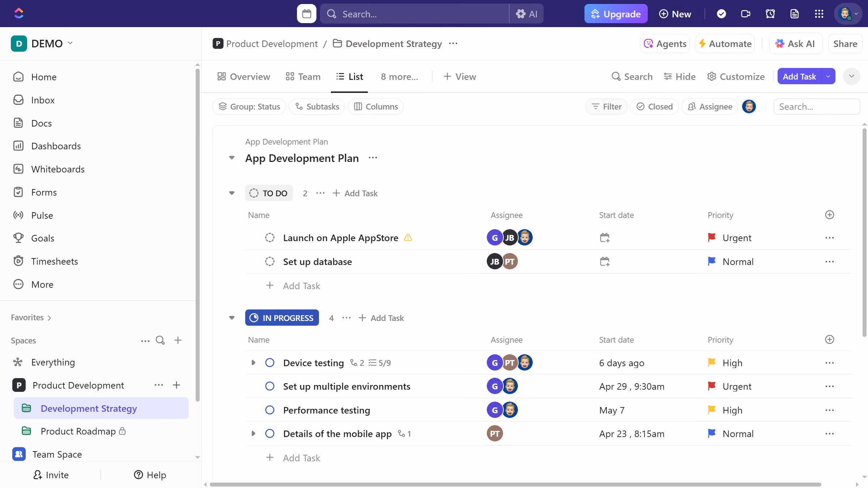Open the DEMO workspace dropdown
Image resolution: width=868 pixels, height=488 pixels.
42,43
